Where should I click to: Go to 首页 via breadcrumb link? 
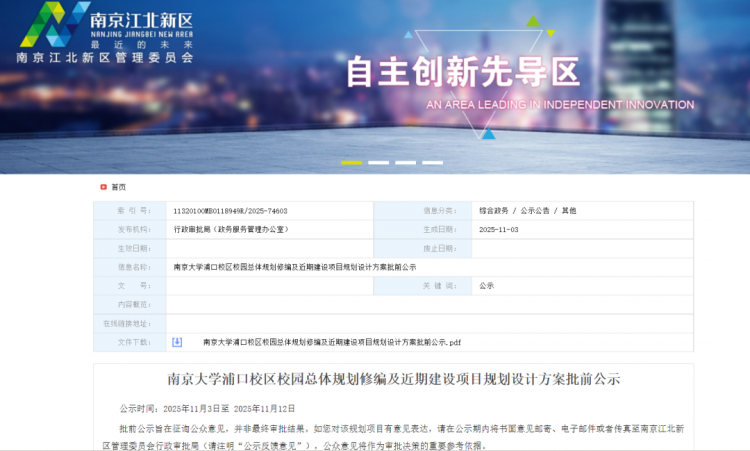click(118, 187)
